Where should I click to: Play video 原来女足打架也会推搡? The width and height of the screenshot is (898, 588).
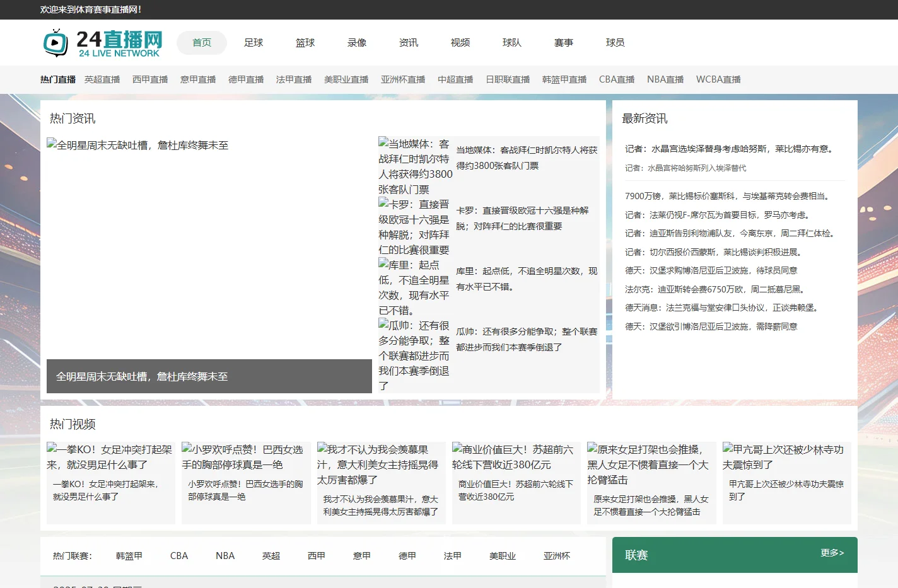tap(651, 483)
